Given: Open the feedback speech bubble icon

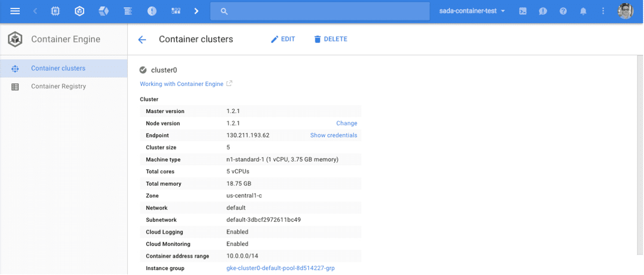Looking at the screenshot, I should [543, 11].
